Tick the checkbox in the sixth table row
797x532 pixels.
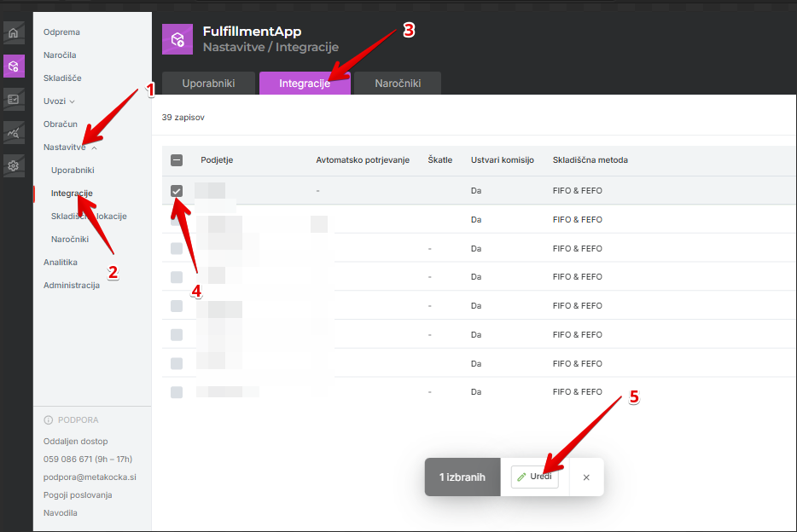[x=177, y=334]
